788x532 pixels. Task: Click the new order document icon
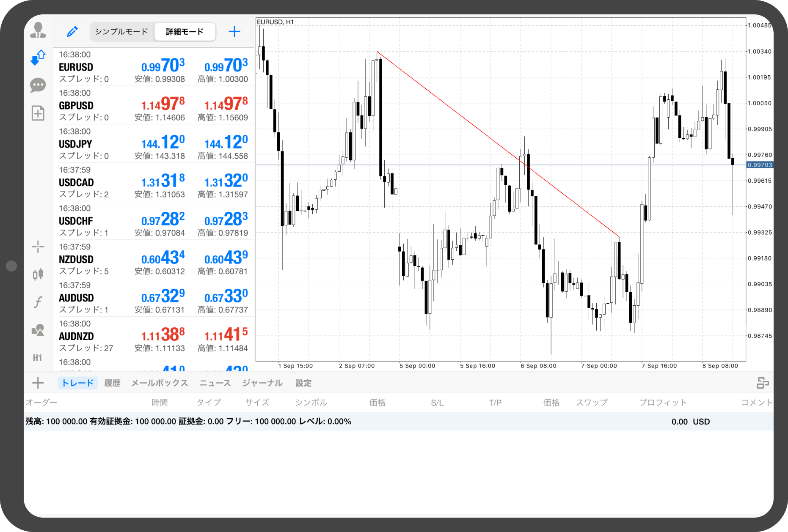click(x=38, y=113)
